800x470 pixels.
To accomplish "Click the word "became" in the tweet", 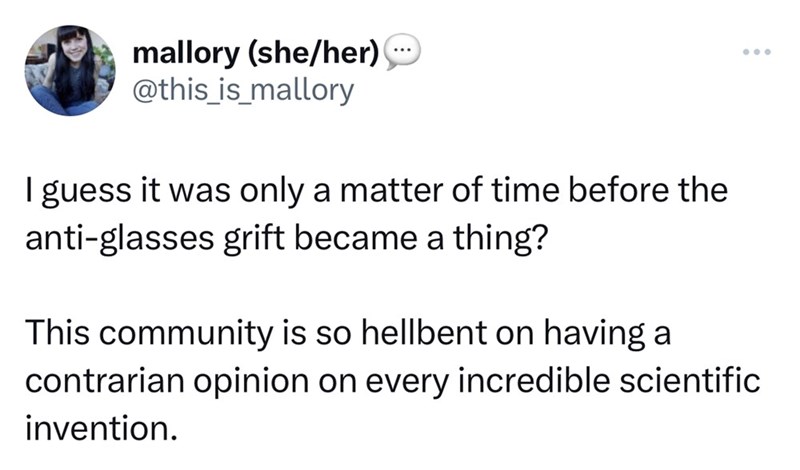I will tap(344, 241).
